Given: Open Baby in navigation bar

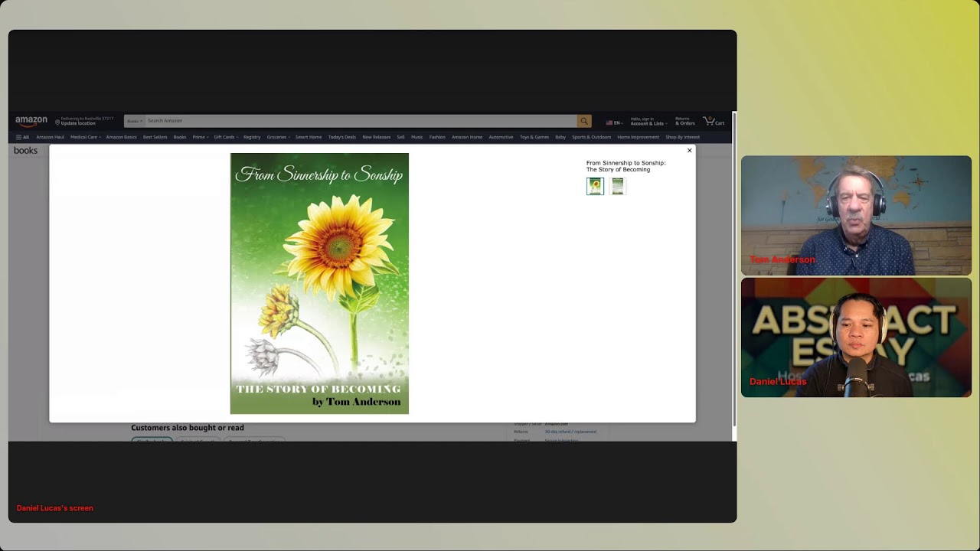Looking at the screenshot, I should pos(560,137).
